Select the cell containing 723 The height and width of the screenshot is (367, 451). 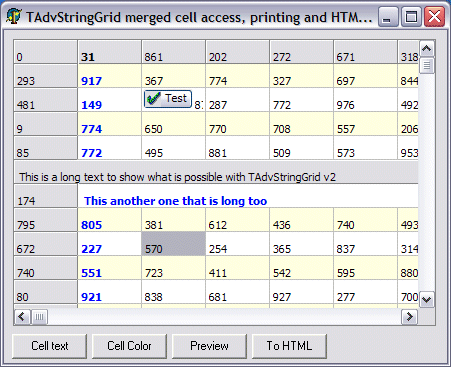(x=174, y=268)
